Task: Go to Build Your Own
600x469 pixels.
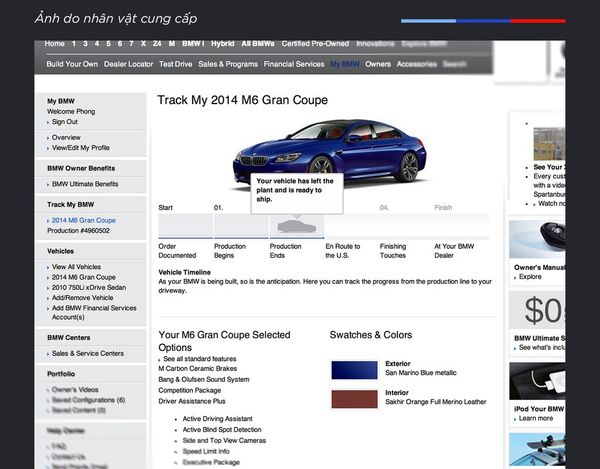Action: click(72, 64)
